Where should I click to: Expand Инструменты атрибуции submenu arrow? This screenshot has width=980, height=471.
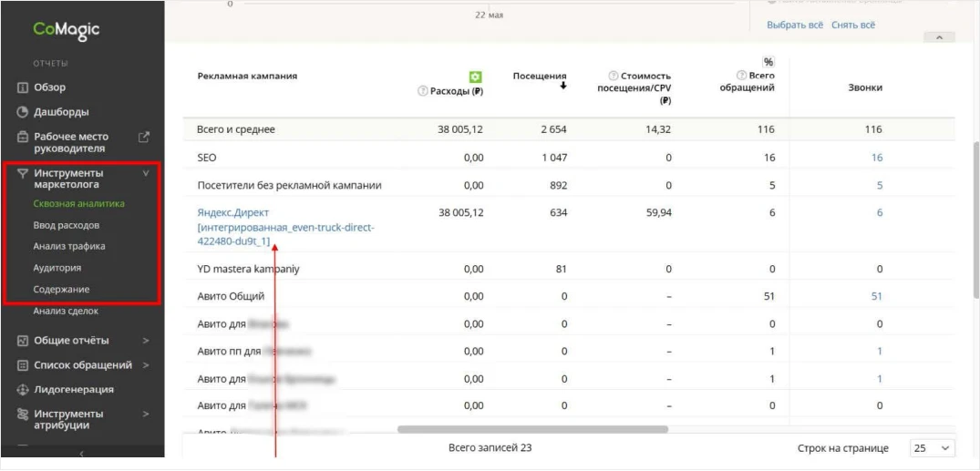pyautogui.click(x=146, y=415)
